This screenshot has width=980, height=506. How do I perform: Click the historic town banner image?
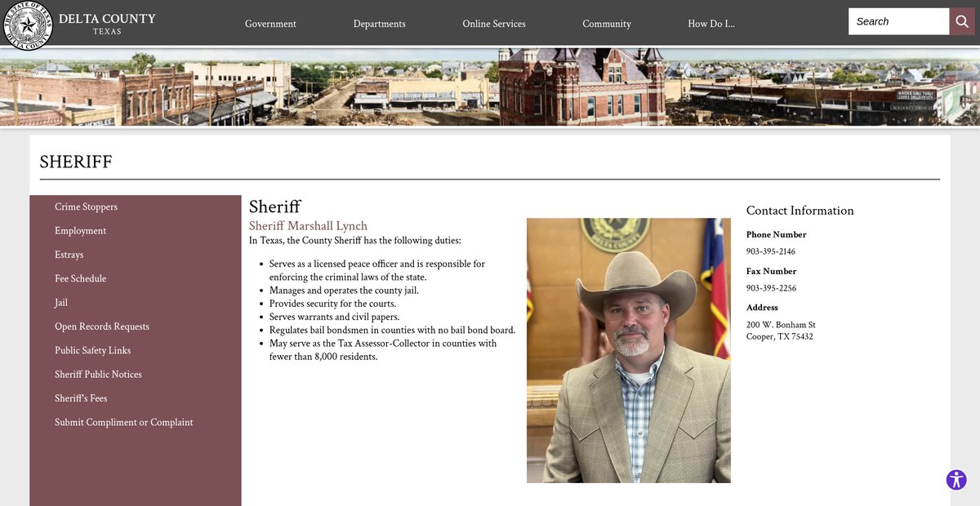click(490, 87)
